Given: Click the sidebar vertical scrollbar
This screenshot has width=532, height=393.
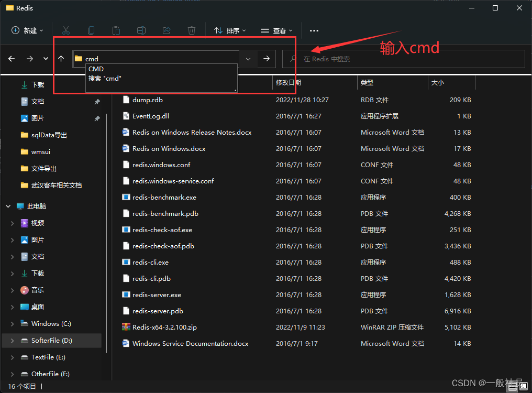Looking at the screenshot, I should pyautogui.click(x=106, y=233).
